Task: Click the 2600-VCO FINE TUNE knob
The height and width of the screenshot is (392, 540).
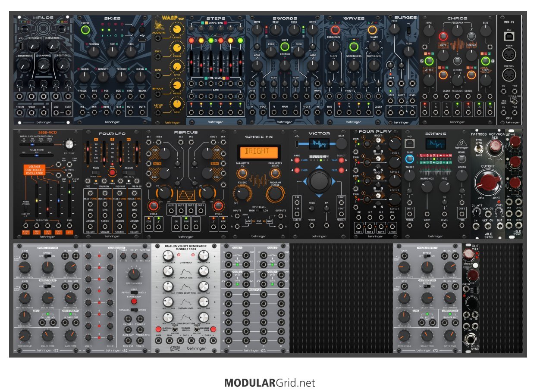Action: pos(69,145)
